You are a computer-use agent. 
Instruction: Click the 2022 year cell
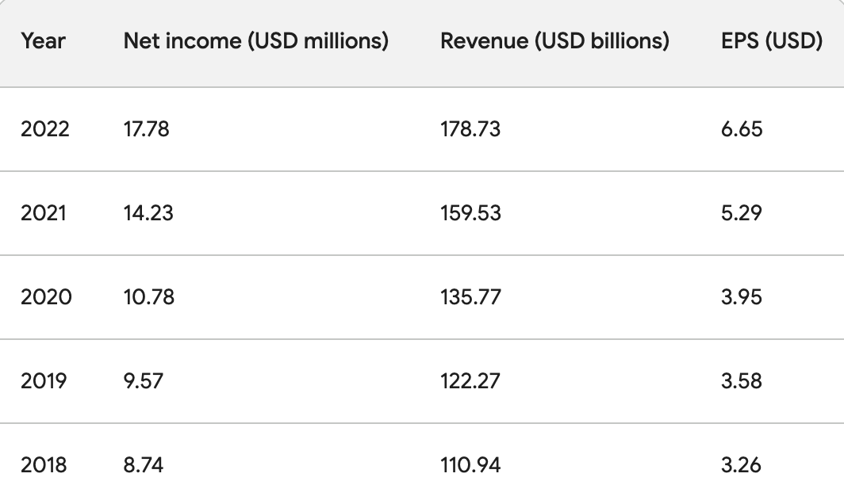point(45,129)
